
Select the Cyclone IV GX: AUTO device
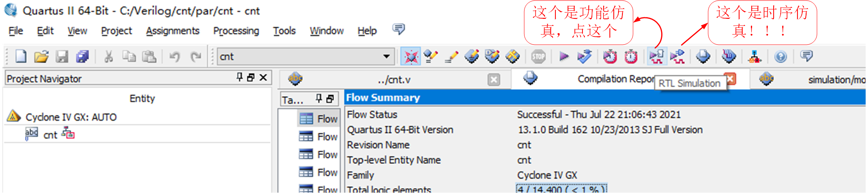click(x=71, y=117)
